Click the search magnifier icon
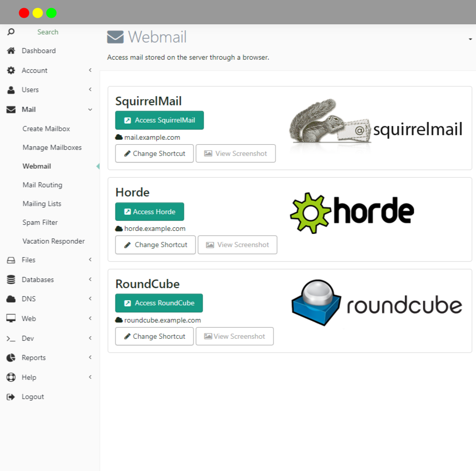Screen dimensions: 476x471 coord(11,32)
